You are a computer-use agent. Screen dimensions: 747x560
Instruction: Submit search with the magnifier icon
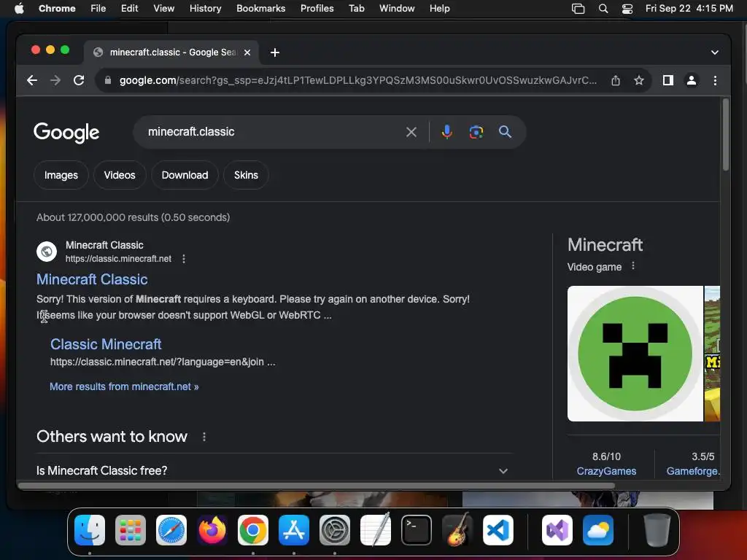click(x=505, y=132)
